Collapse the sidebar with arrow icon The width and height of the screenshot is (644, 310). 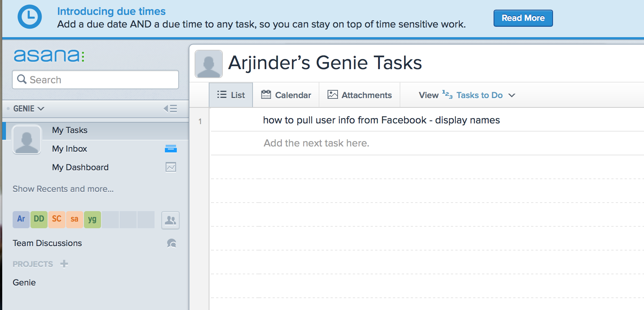coord(170,109)
